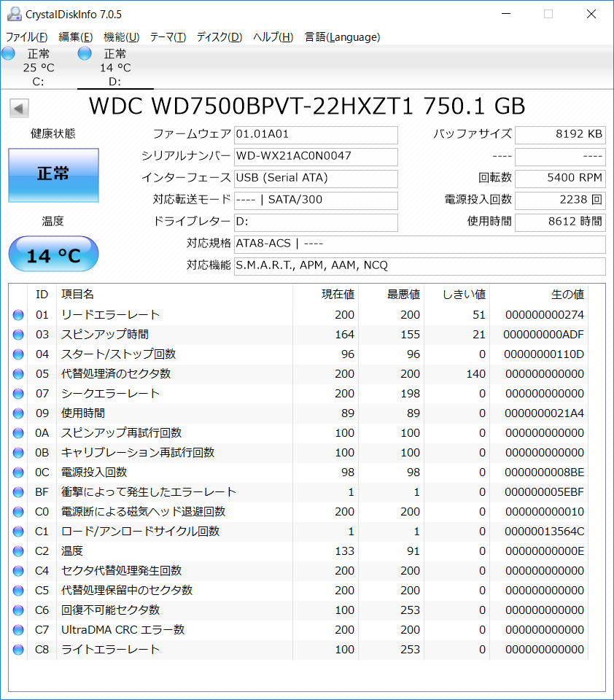Click current value 133 in 温度 row
This screenshot has width=614, height=700.
point(345,551)
